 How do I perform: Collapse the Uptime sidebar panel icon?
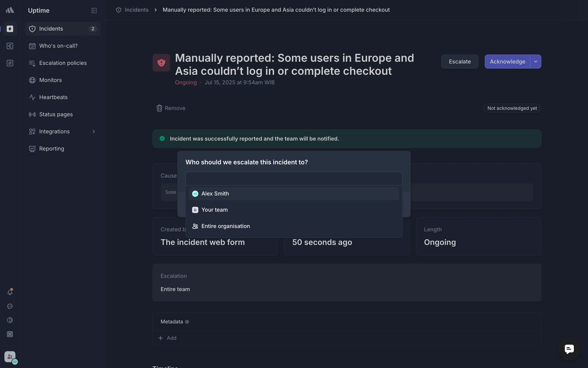(x=94, y=10)
